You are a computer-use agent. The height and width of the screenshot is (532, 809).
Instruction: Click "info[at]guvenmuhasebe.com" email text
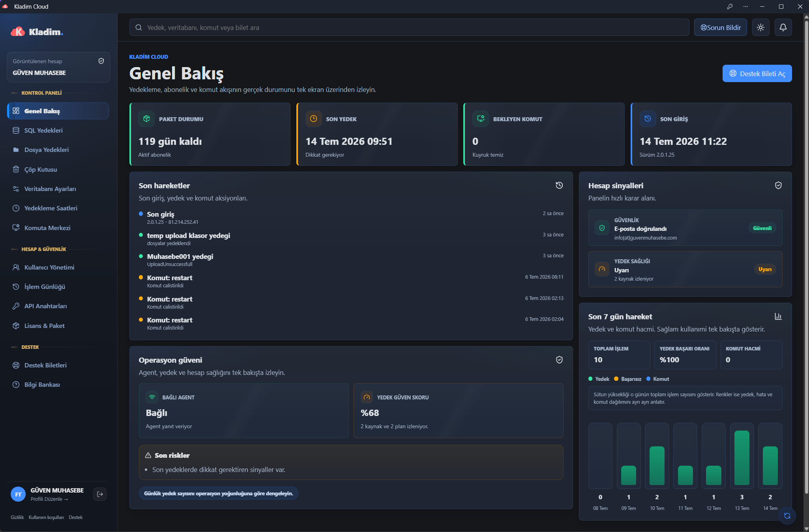[x=646, y=238]
